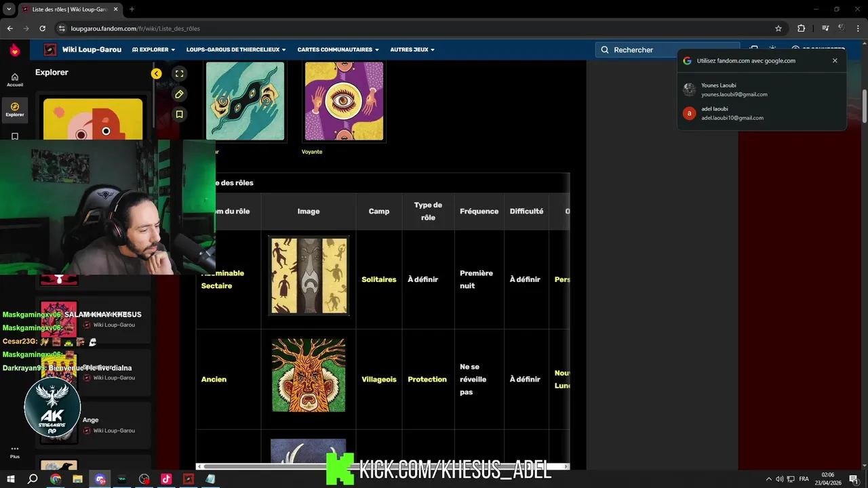Open Chrome from the taskbar
868x488 pixels.
point(56,479)
